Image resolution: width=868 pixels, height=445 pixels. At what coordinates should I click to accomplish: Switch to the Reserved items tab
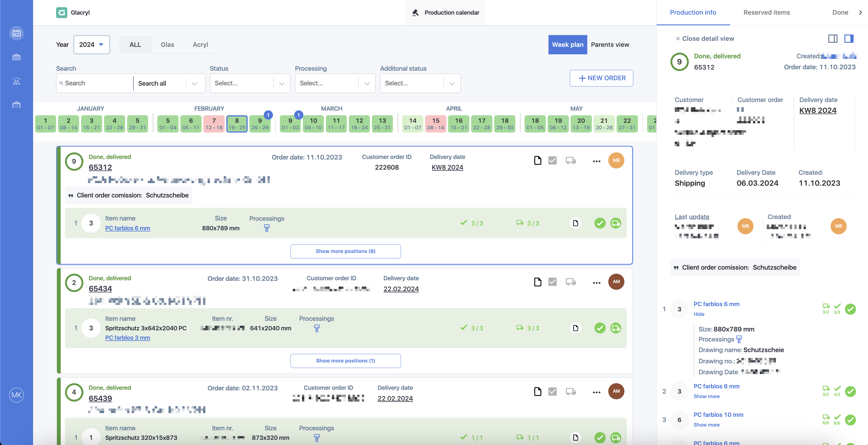pos(766,12)
